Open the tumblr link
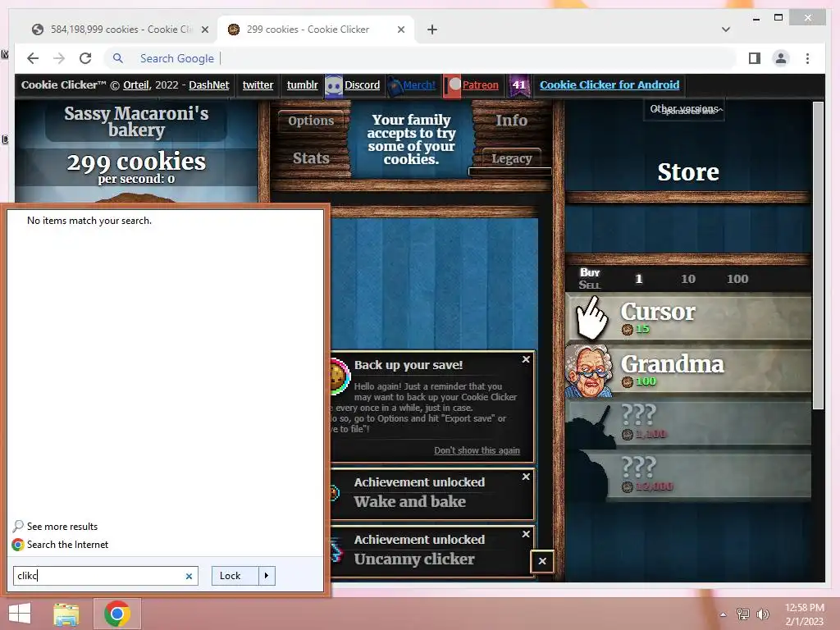This screenshot has height=630, width=840. (302, 84)
